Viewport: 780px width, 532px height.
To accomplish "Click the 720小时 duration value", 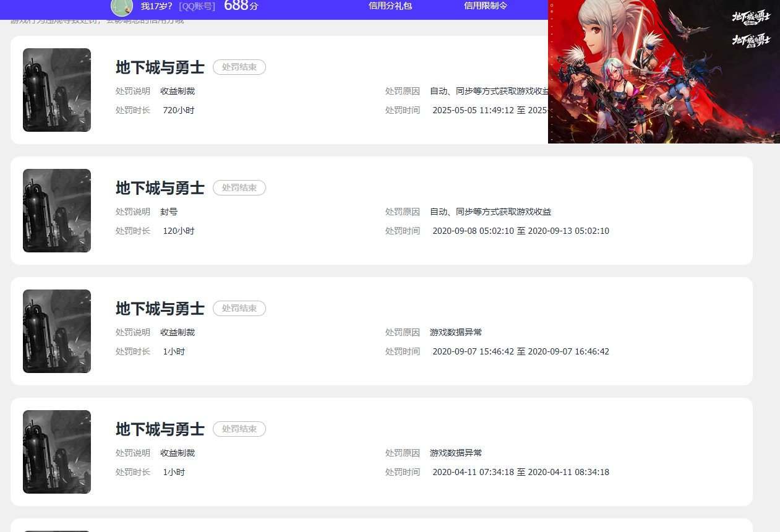I will (179, 110).
